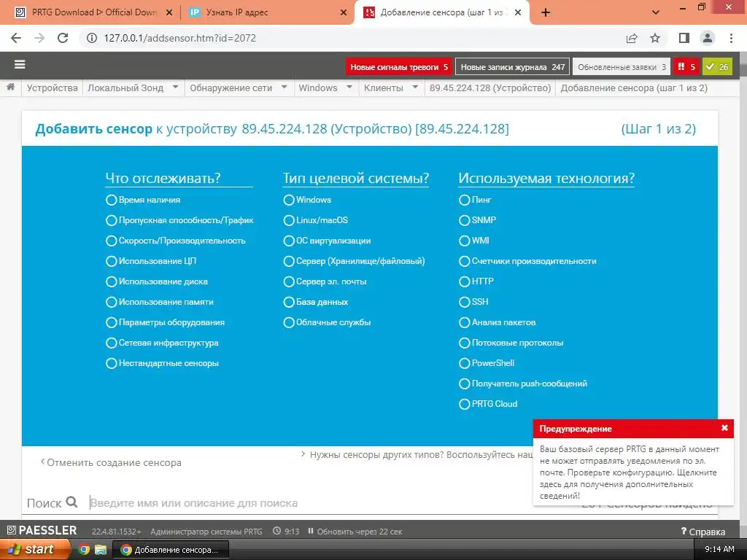The height and width of the screenshot is (560, 747).
Task: Reload the page with browser refresh icon
Action: 63,38
